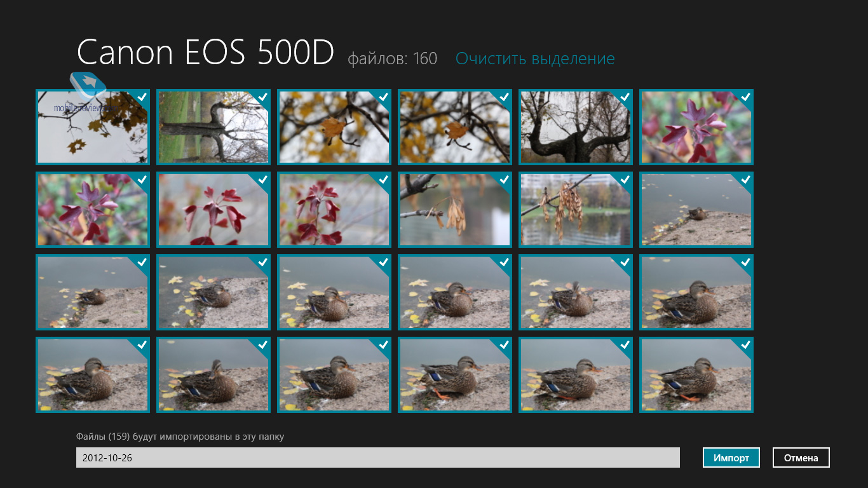
Task: Select the thumbnail of dried seeds on a bare branch over water
Action: click(454, 210)
